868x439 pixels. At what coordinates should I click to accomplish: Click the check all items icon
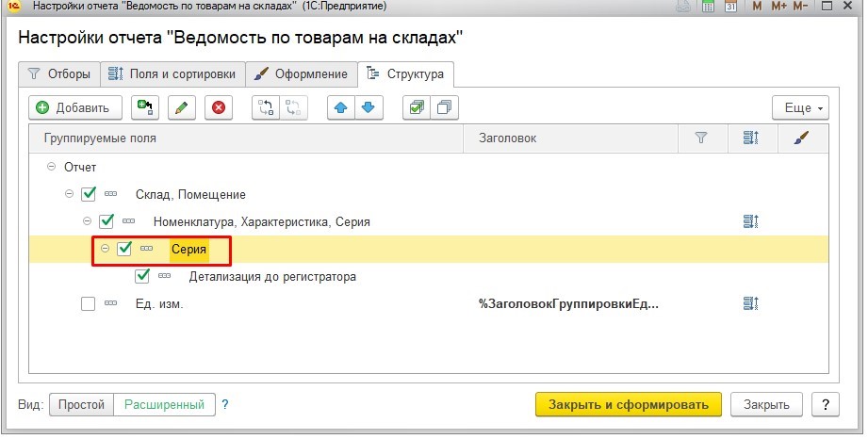click(417, 107)
